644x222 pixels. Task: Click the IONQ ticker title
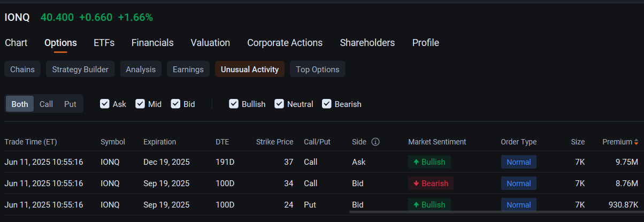coord(17,17)
